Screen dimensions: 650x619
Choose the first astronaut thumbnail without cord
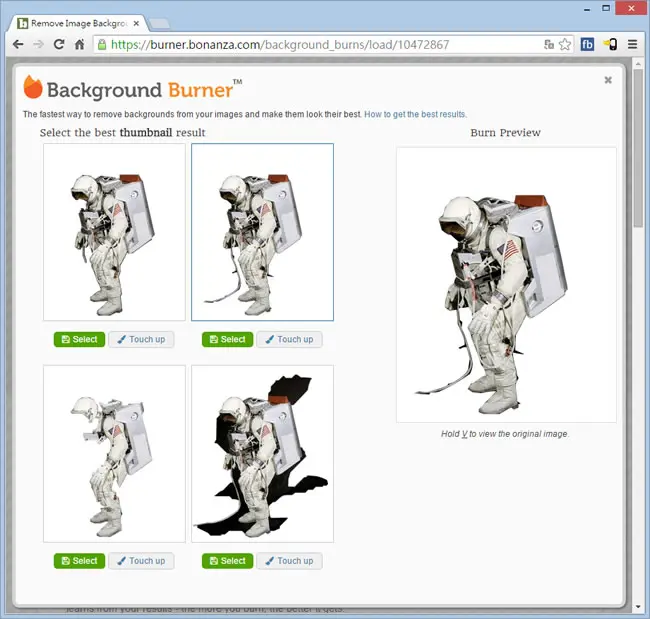pos(114,232)
